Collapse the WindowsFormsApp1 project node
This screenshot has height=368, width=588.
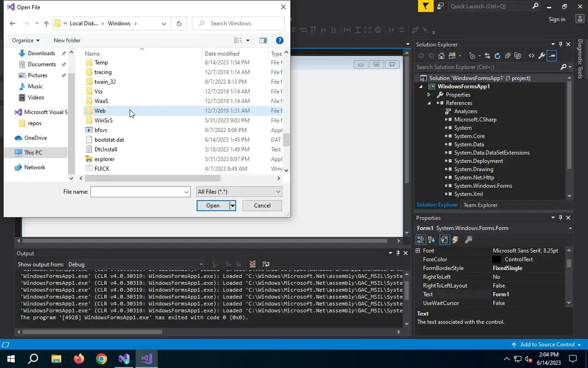(421, 86)
